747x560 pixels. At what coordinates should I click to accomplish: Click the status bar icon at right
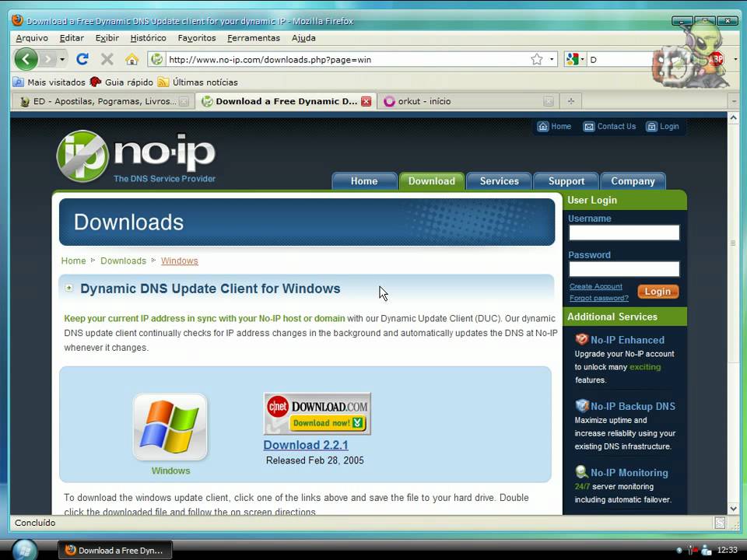720,523
